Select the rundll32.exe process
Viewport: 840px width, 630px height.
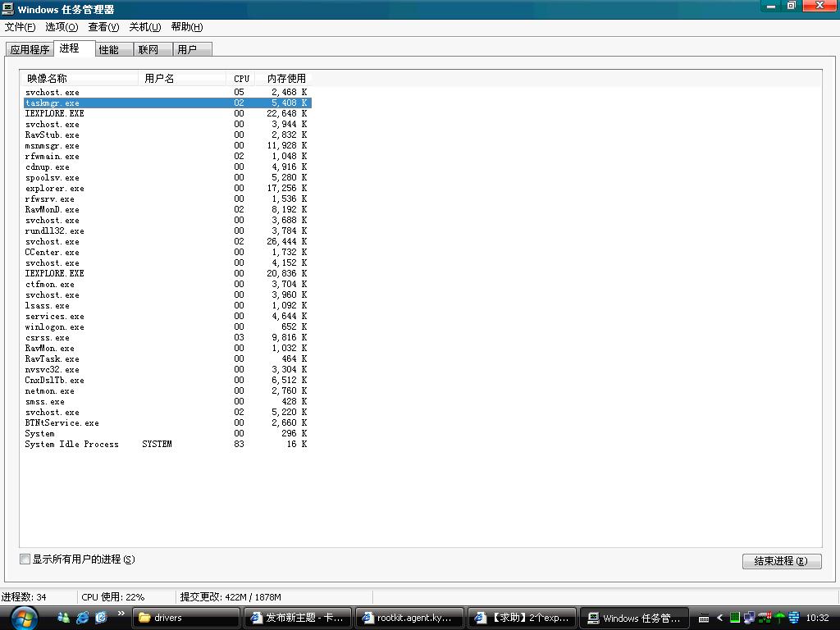point(167,231)
